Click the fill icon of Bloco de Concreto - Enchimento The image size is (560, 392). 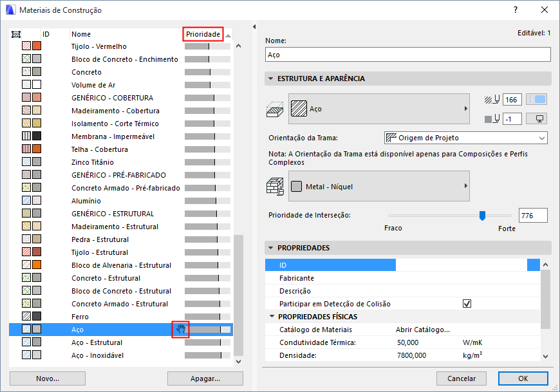[26, 59]
